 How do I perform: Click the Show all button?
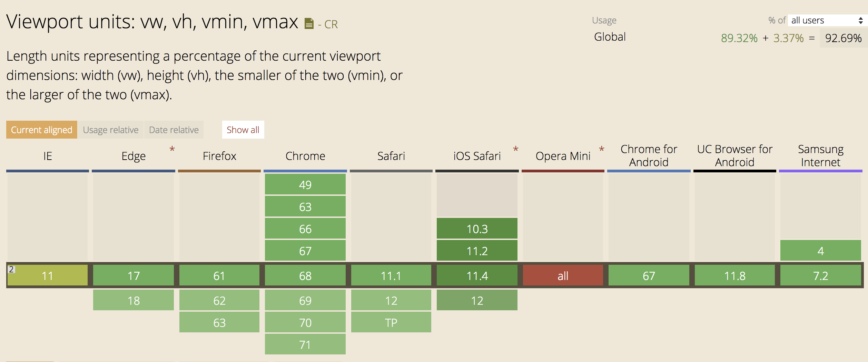[243, 130]
